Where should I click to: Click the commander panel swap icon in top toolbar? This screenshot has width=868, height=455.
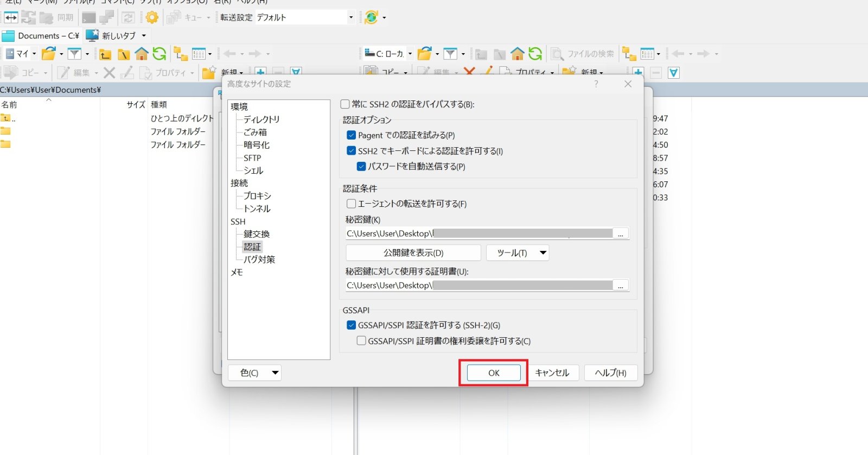tap(11, 17)
